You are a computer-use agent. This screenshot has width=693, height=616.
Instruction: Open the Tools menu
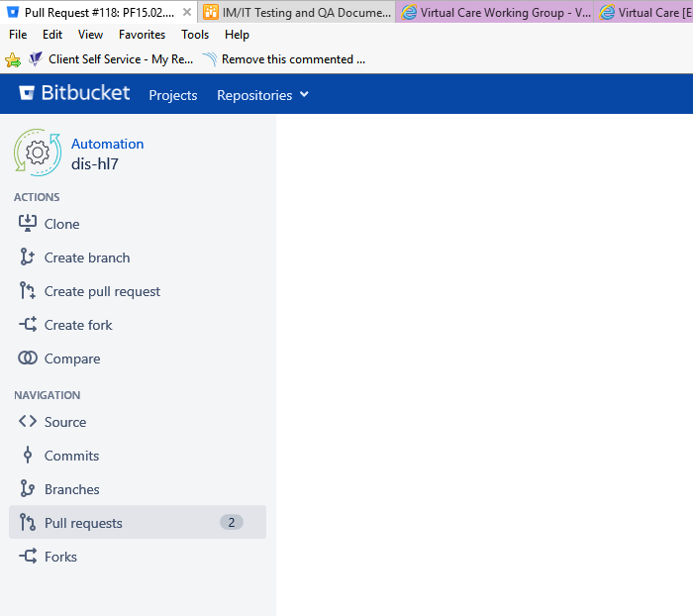195,35
